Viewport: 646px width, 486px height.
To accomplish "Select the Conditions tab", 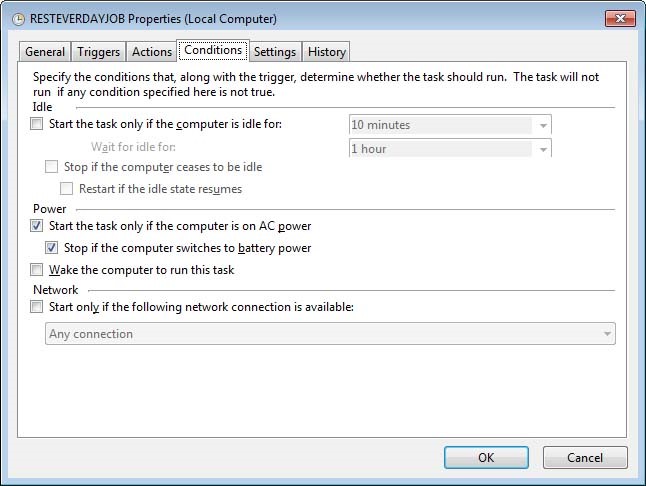I will click(212, 50).
